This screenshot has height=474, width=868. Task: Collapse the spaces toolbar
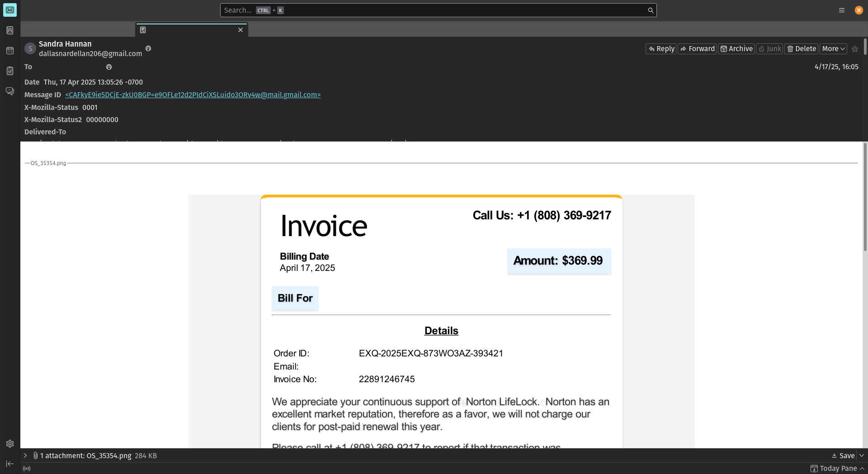click(10, 464)
